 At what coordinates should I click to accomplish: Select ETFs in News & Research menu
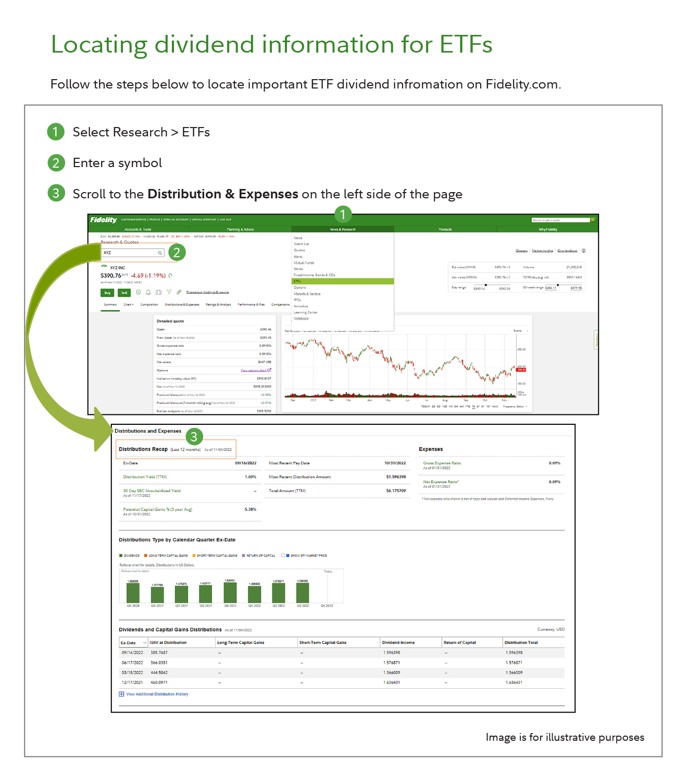click(x=343, y=281)
